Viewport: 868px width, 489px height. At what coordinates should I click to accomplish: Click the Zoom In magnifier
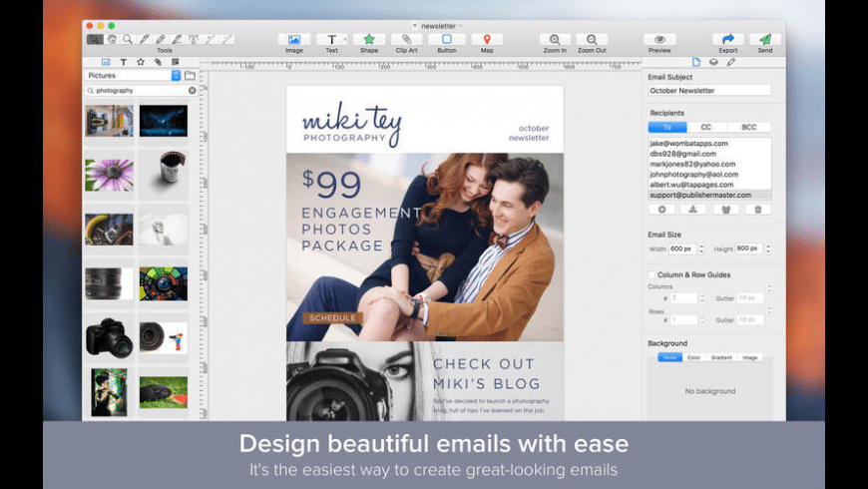555,39
